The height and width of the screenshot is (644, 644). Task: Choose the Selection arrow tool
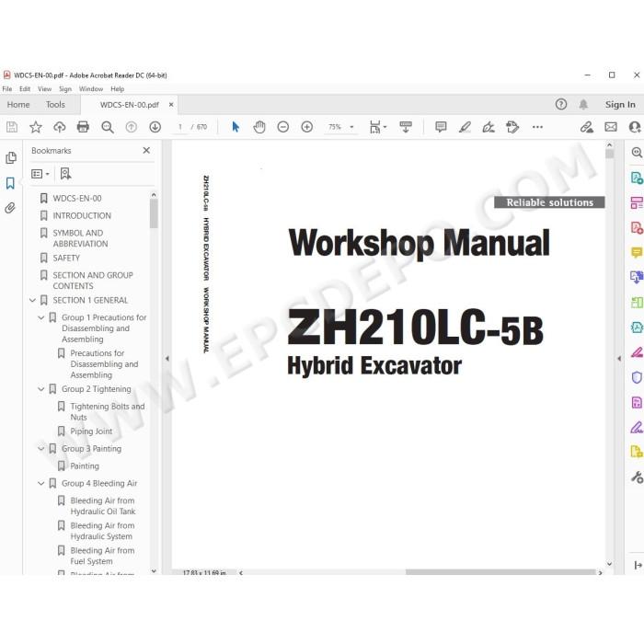(236, 127)
